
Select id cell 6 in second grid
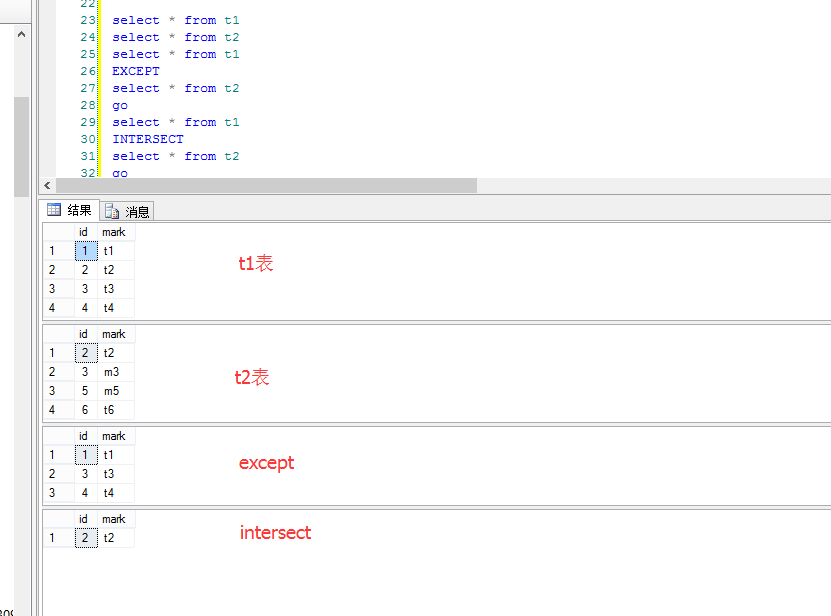click(x=86, y=410)
